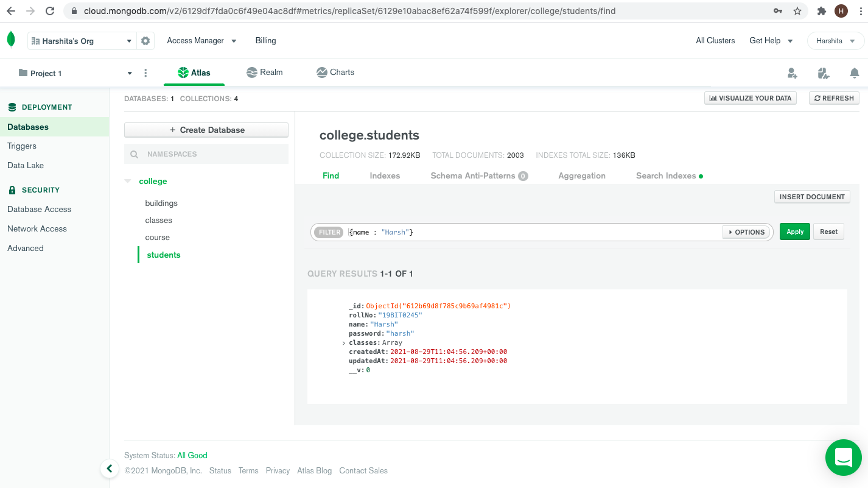Open the Intercom chat bubble
Image resolution: width=868 pixels, height=488 pixels.
pos(843,458)
